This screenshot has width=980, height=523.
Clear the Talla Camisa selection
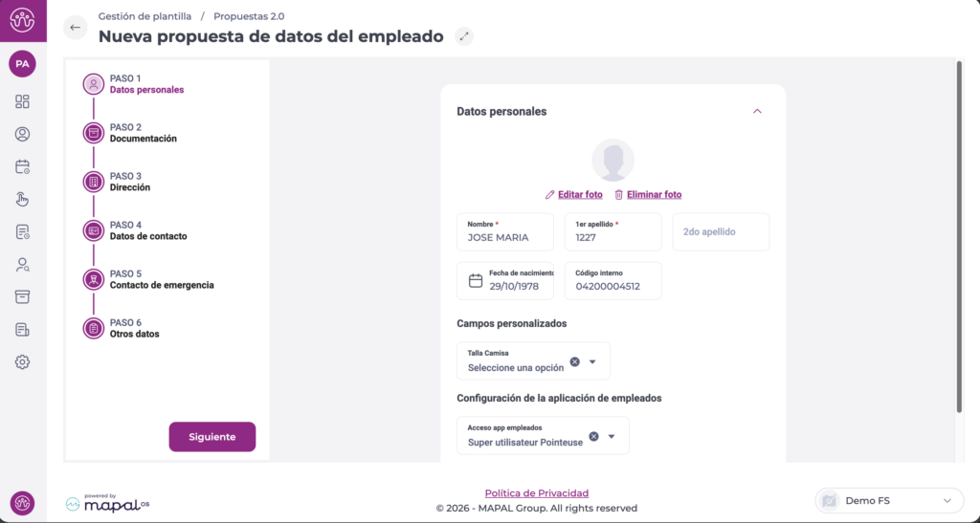click(574, 361)
